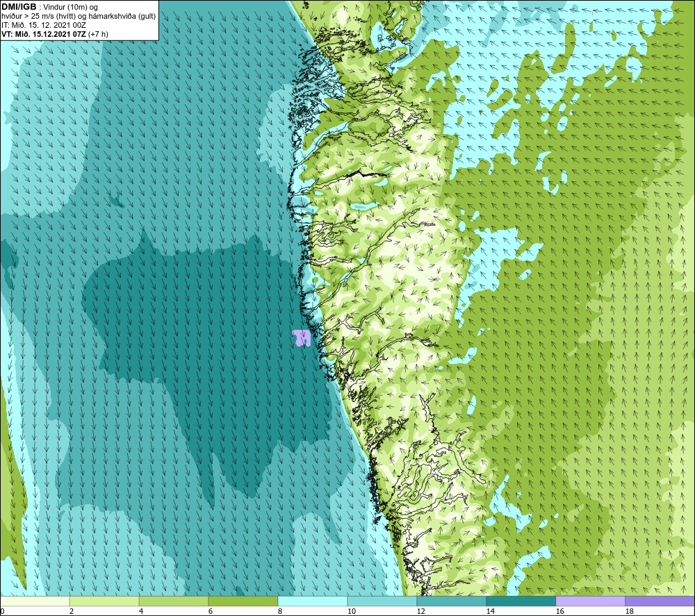Click the legend label '2'
The height and width of the screenshot is (616, 695).
click(x=72, y=611)
